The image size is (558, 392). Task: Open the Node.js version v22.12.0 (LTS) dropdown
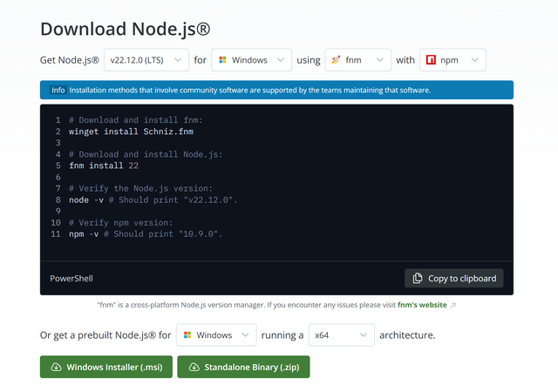pos(146,60)
